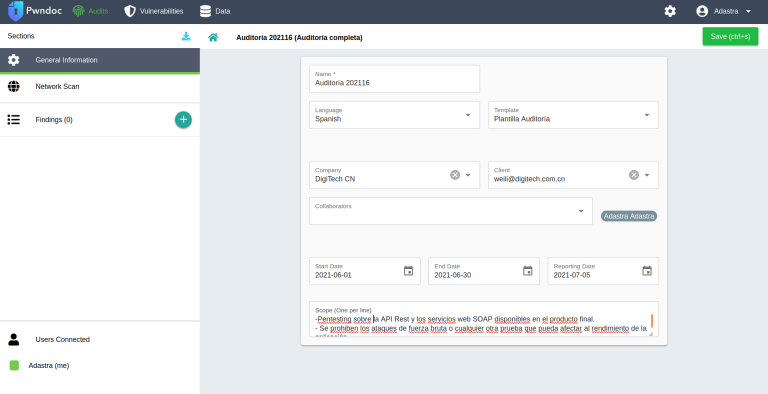Image resolution: width=768 pixels, height=394 pixels.
Task: Clear the Company field with its X icon
Action: tap(455, 175)
